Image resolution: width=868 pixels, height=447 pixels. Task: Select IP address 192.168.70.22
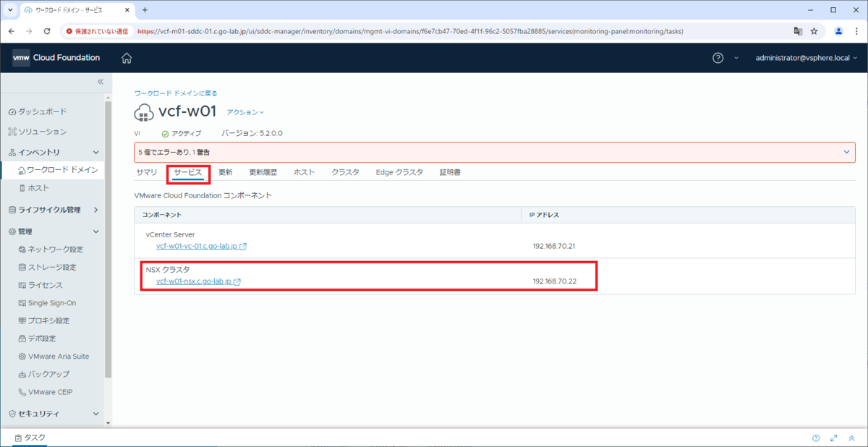coord(554,281)
